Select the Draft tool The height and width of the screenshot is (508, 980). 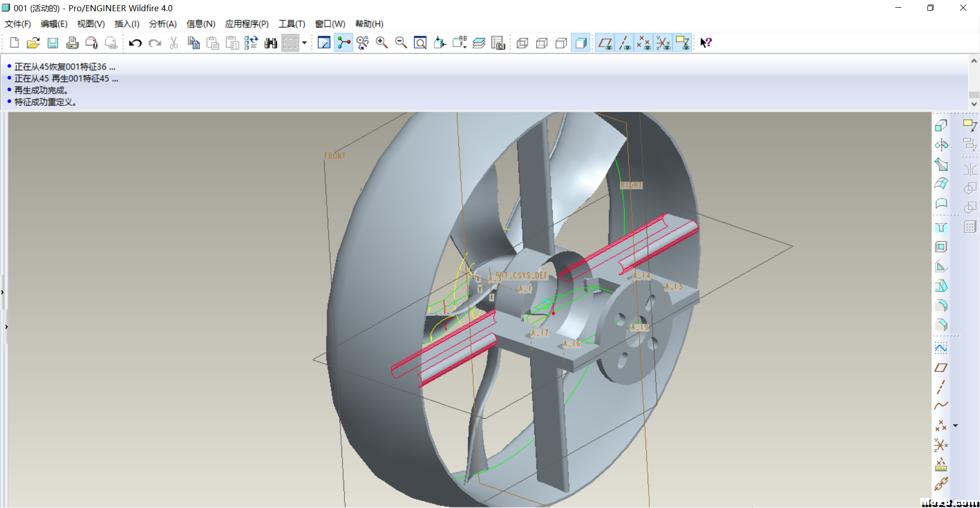pyautogui.click(x=941, y=286)
